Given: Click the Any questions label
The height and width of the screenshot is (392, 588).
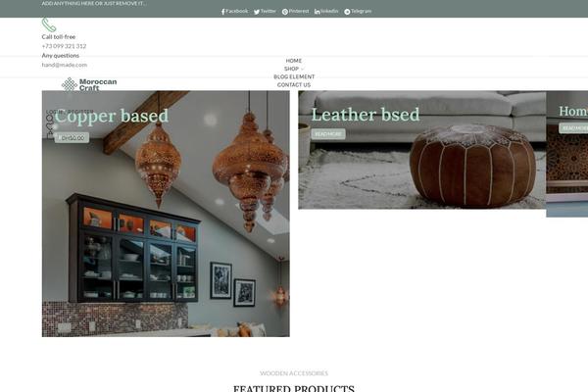Looking at the screenshot, I should click(x=61, y=55).
